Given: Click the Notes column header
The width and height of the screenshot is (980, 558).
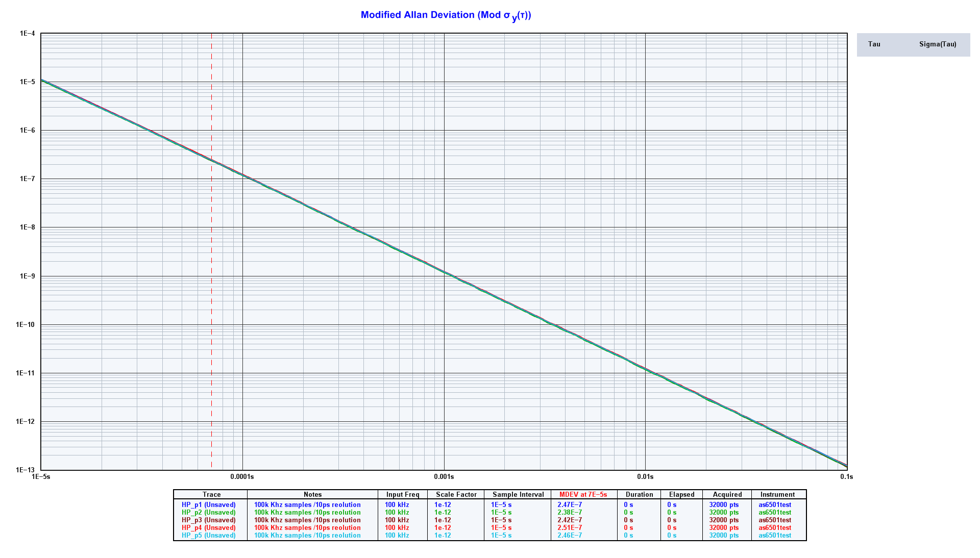Looking at the screenshot, I should click(x=312, y=495).
